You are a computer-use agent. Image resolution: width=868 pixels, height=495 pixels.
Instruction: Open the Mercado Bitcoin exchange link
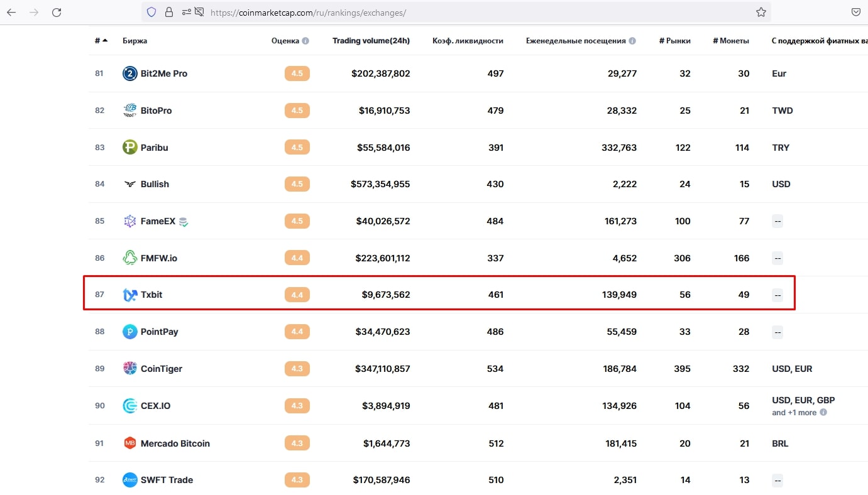(x=175, y=443)
